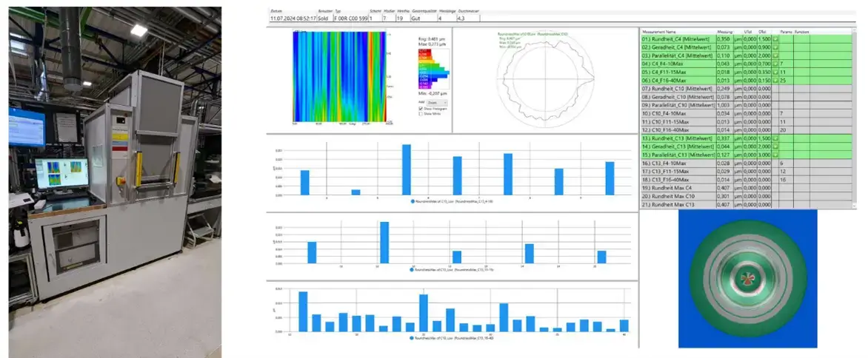This screenshot has width=868, height=358.
Task: Click the Messung value 0,350 for Rundheit_C4
Action: (724, 39)
